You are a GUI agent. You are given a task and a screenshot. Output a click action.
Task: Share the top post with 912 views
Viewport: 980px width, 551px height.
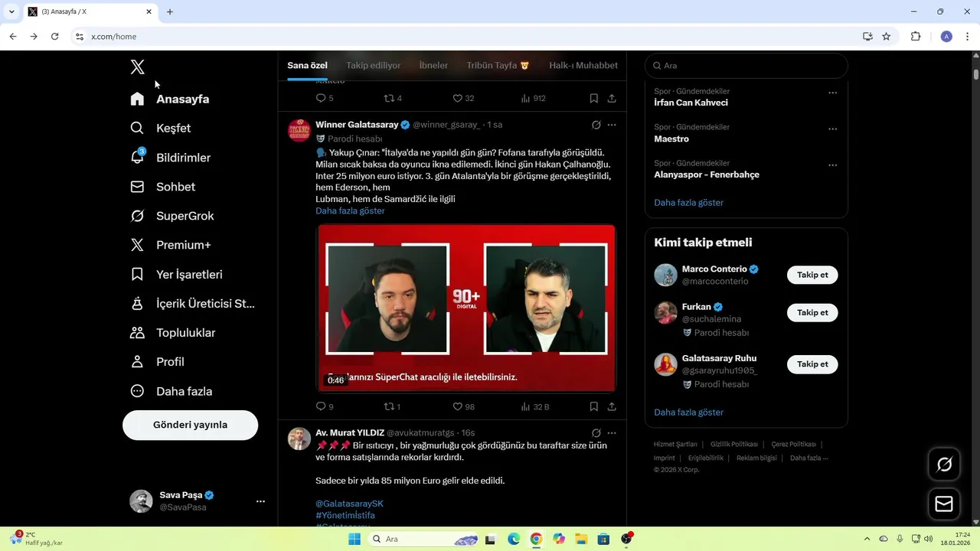(612, 98)
